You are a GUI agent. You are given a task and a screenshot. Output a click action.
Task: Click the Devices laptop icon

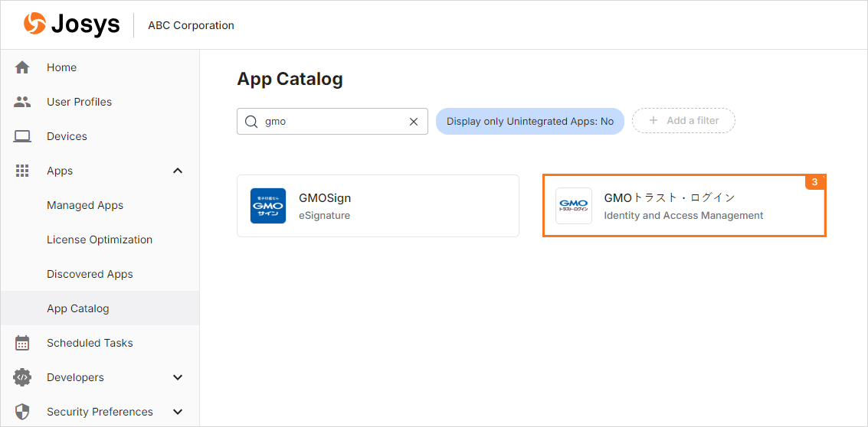point(22,136)
